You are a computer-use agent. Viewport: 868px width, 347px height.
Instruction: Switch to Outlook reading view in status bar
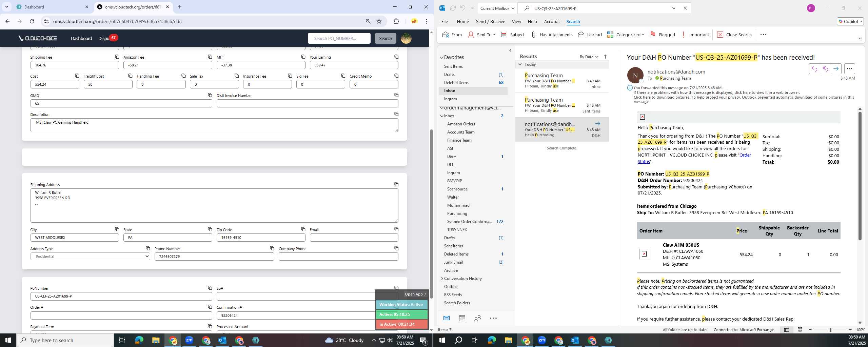[800, 330]
